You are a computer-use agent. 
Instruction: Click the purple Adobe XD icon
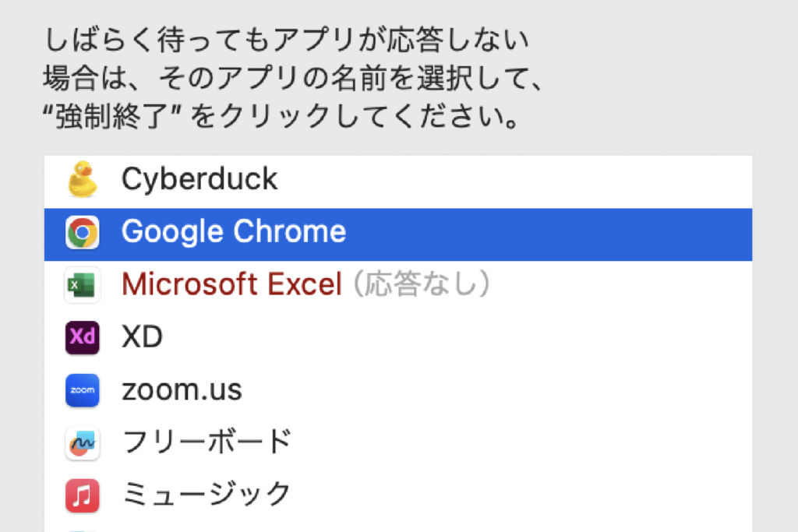click(x=82, y=338)
